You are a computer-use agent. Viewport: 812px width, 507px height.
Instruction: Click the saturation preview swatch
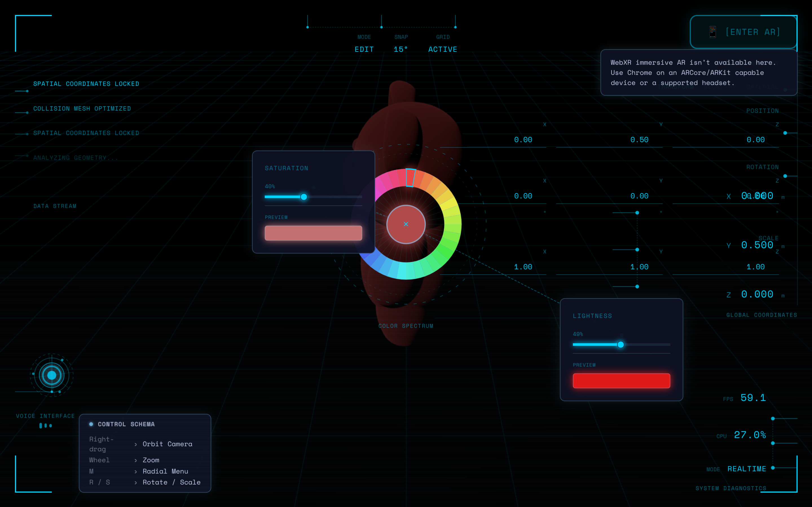pyautogui.click(x=313, y=233)
